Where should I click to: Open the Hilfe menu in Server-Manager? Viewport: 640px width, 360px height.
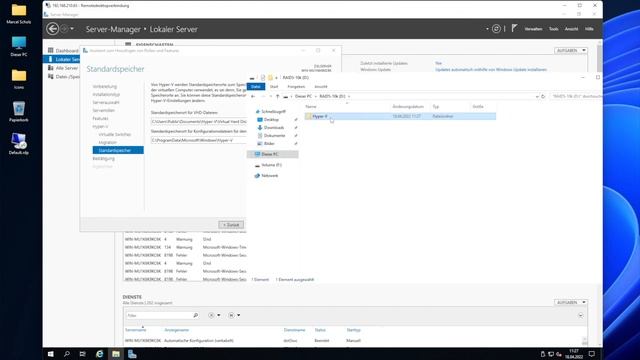click(x=589, y=29)
